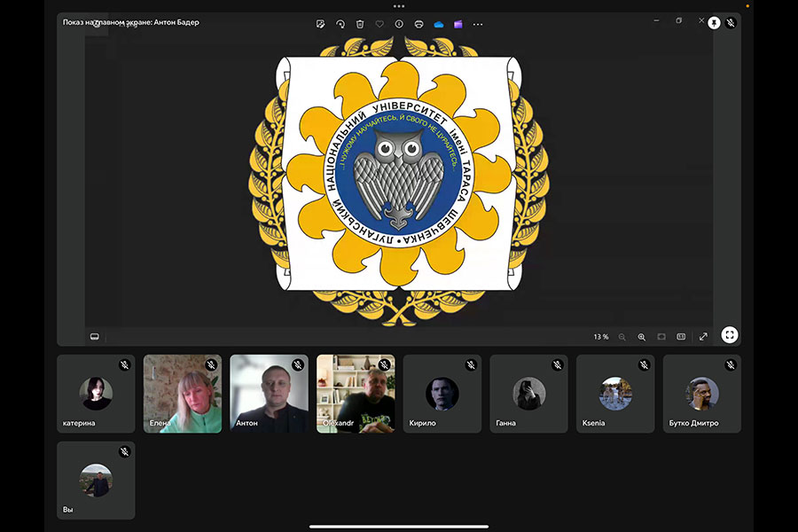
Task: Open the OneDrive cloud icon
Action: [438, 24]
